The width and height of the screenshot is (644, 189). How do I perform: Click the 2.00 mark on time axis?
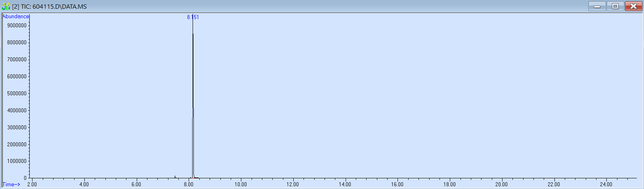pyautogui.click(x=32, y=184)
